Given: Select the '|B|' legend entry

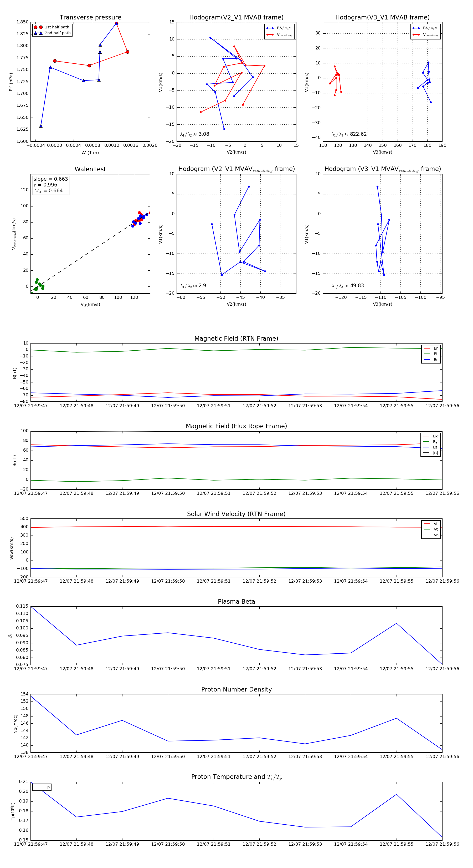Looking at the screenshot, I should (x=431, y=453).
